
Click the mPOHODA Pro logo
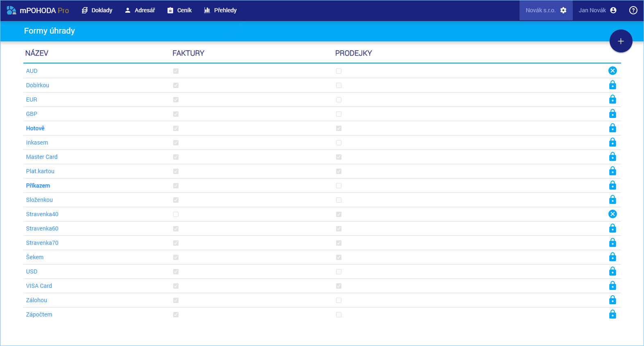pyautogui.click(x=38, y=10)
